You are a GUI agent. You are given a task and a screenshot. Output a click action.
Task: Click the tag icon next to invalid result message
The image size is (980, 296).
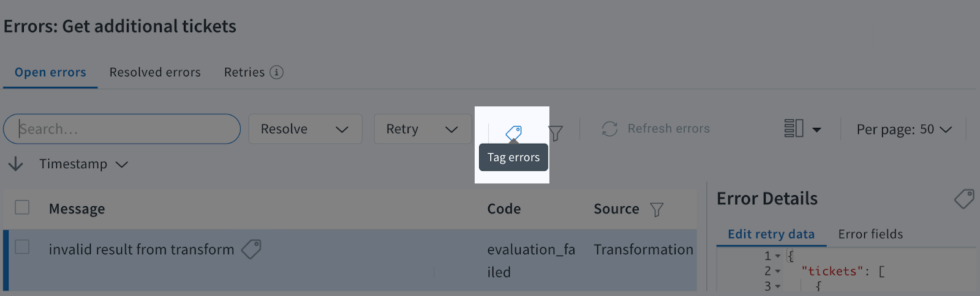251,249
